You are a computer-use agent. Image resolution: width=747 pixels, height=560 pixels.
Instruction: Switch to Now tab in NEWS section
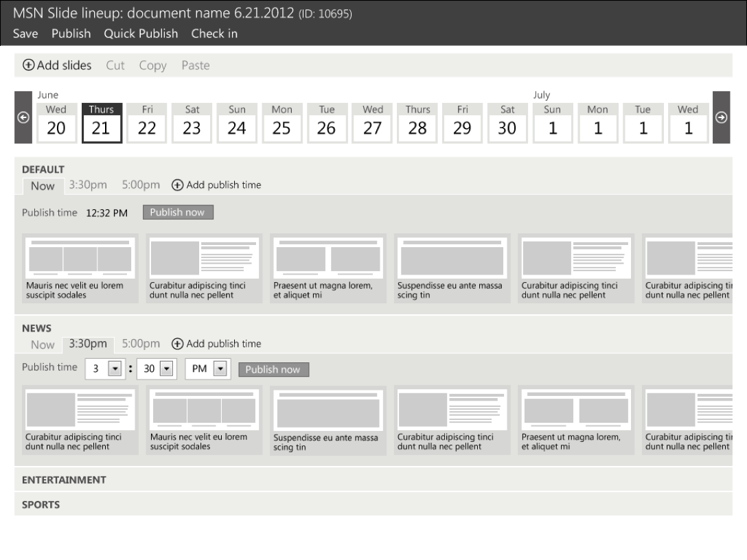pos(43,345)
